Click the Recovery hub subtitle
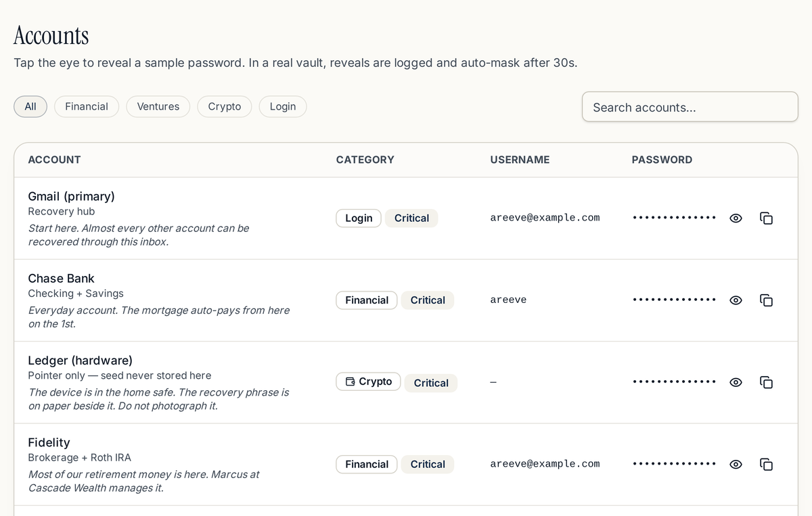This screenshot has height=516, width=812. click(61, 212)
